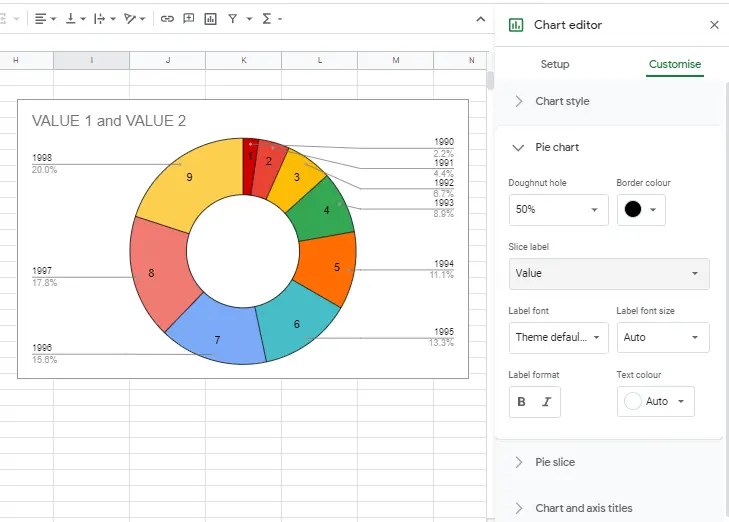729x522 pixels.
Task: Click the green slice labeled 4
Action: [325, 209]
